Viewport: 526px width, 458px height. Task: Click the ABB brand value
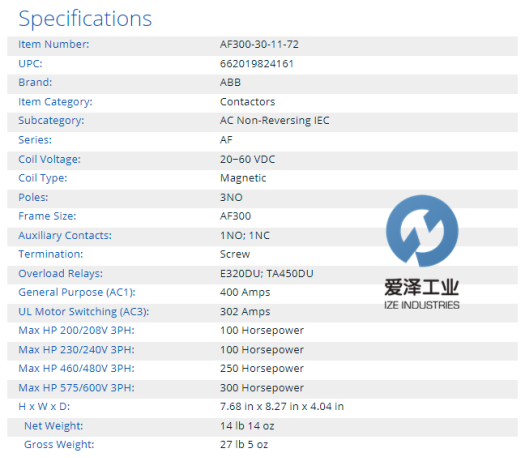point(230,82)
